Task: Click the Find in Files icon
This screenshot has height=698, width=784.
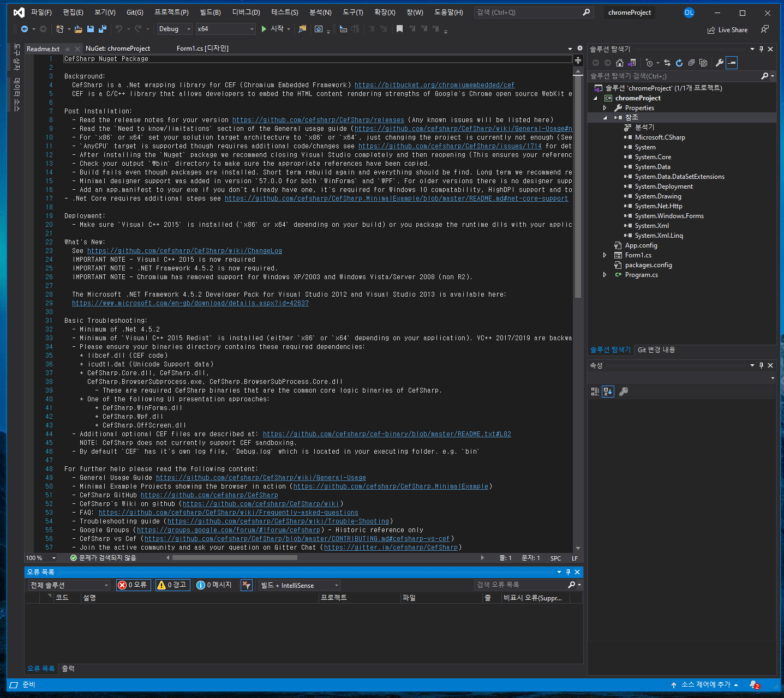Action: click(302, 29)
